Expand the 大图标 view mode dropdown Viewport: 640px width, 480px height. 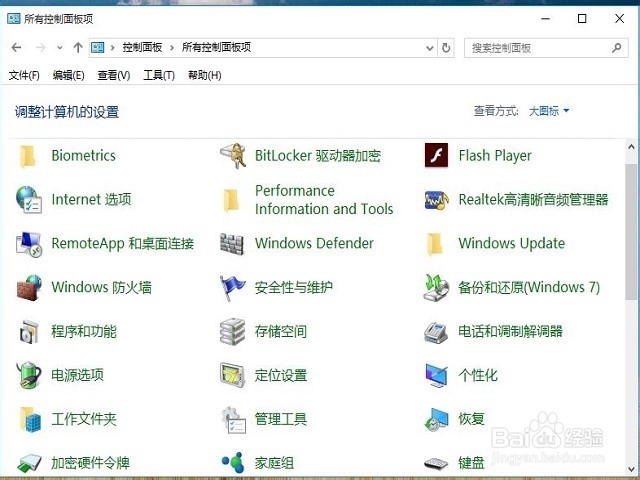tap(549, 111)
